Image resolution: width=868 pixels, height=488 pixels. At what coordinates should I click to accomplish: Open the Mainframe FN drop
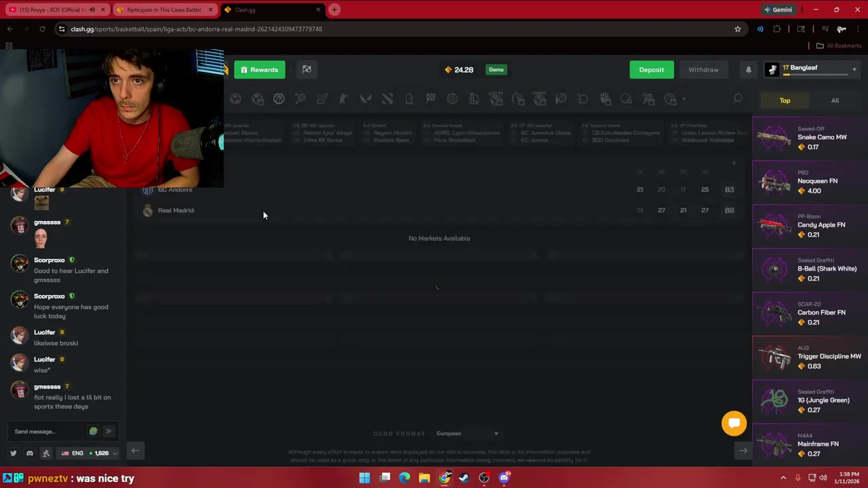pyautogui.click(x=810, y=445)
